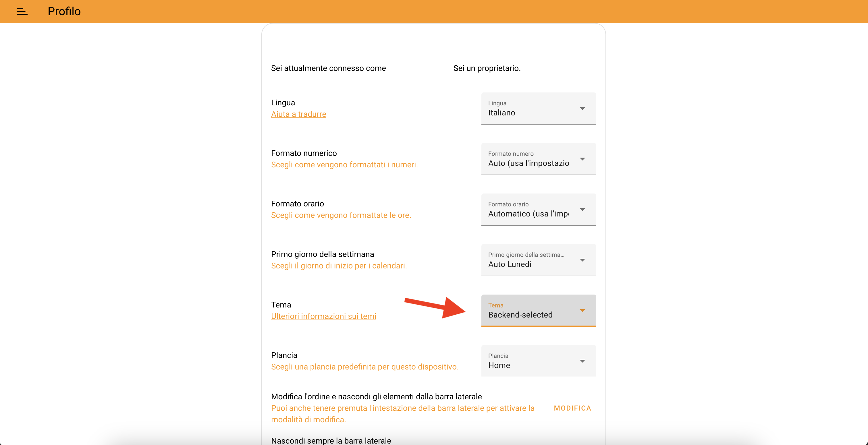868x445 pixels.
Task: Click the Formato numero dropdown arrow
Action: [x=582, y=159]
